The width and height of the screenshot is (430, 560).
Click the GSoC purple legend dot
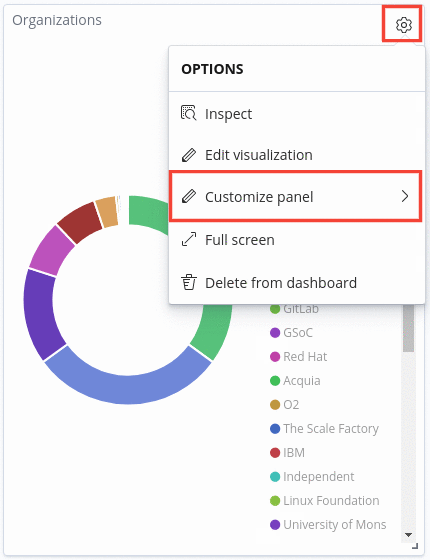click(x=275, y=333)
